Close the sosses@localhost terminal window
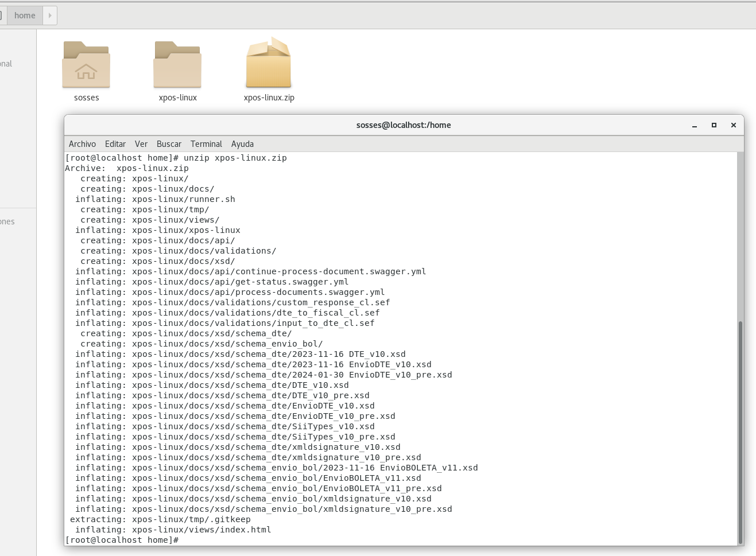This screenshot has width=756, height=556. tap(734, 125)
